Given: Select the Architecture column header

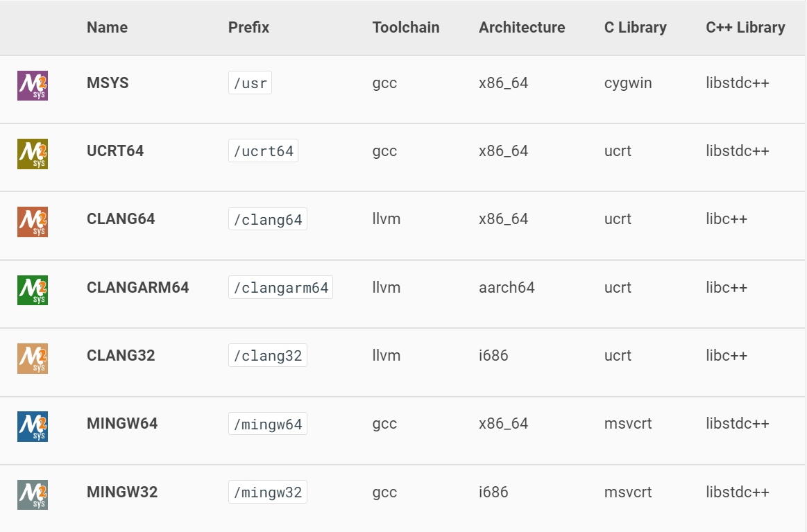Looking at the screenshot, I should tap(522, 27).
